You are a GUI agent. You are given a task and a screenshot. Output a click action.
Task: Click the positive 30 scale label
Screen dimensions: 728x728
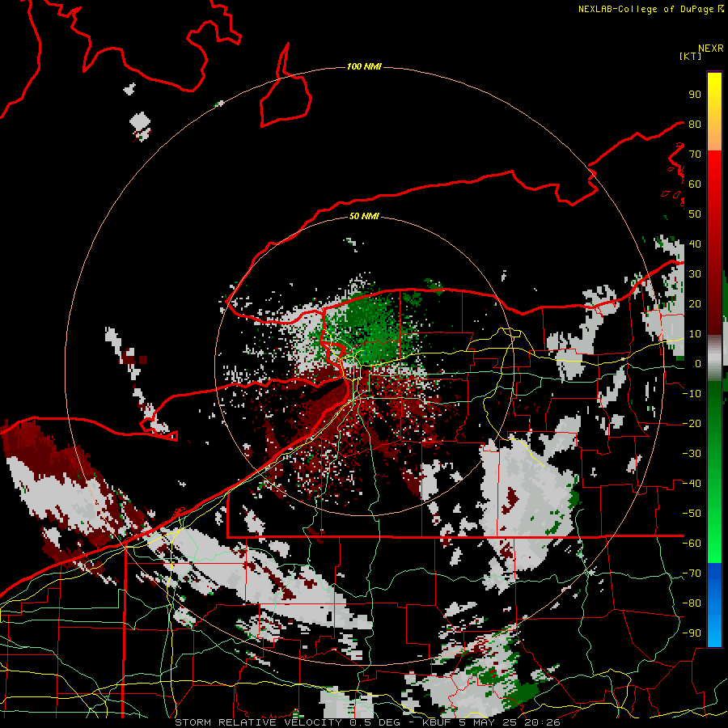[x=695, y=274]
